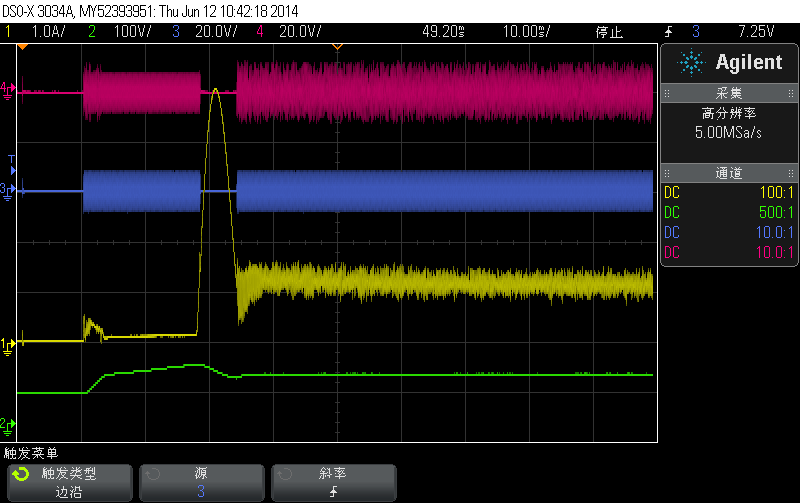Screen dimensions: 800x503
Task: Open the 源 trigger source softkey
Action: click(202, 483)
